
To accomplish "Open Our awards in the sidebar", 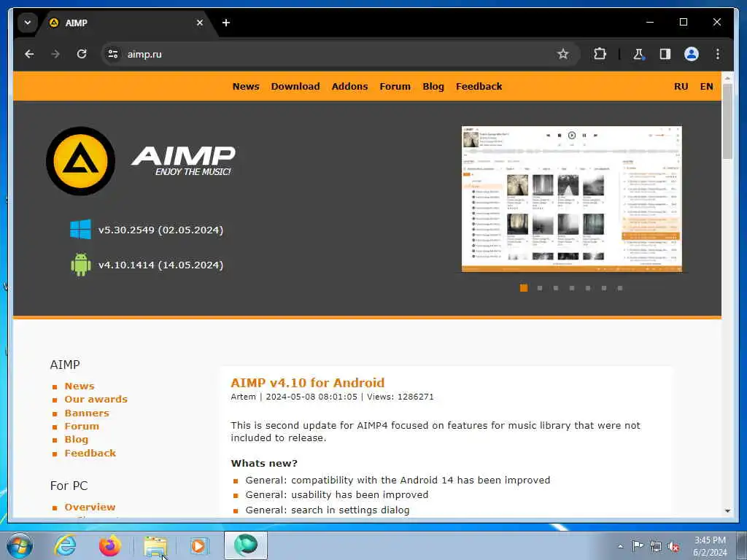I will [96, 400].
